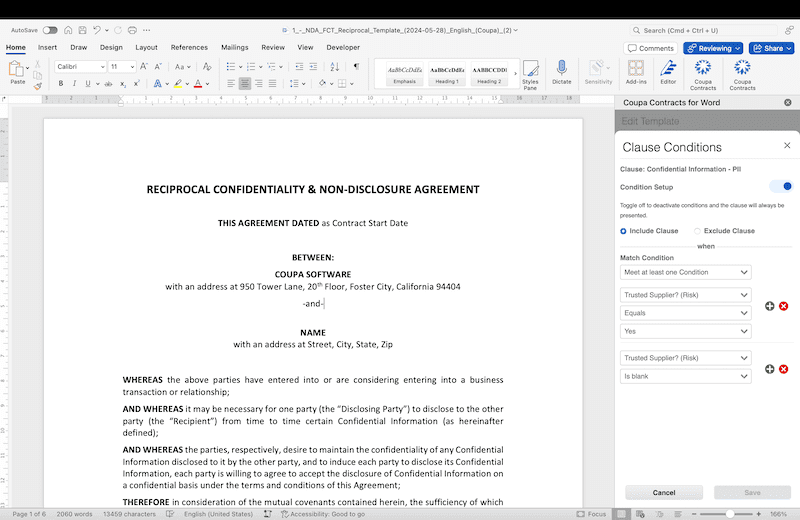The width and height of the screenshot is (800, 520).
Task: Add condition after the Equals Yes row
Action: pos(769,306)
